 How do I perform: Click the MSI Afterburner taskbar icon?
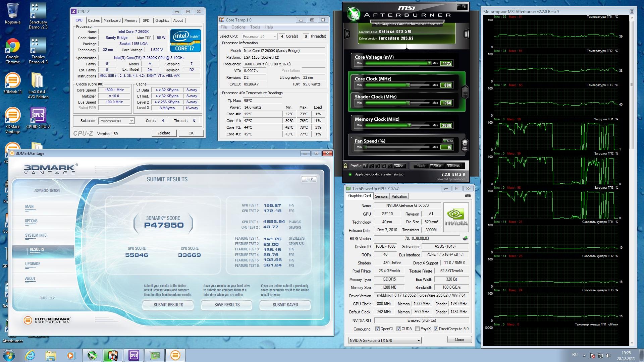(x=92, y=355)
